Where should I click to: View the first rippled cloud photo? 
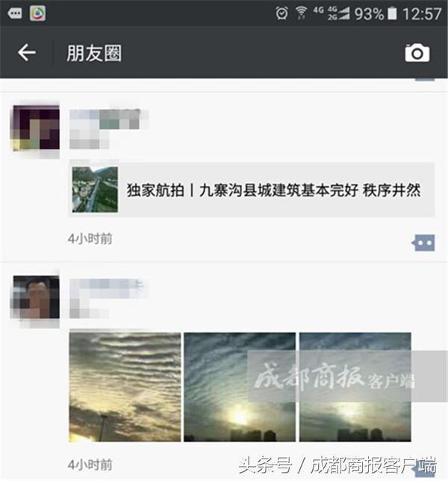tap(125, 387)
